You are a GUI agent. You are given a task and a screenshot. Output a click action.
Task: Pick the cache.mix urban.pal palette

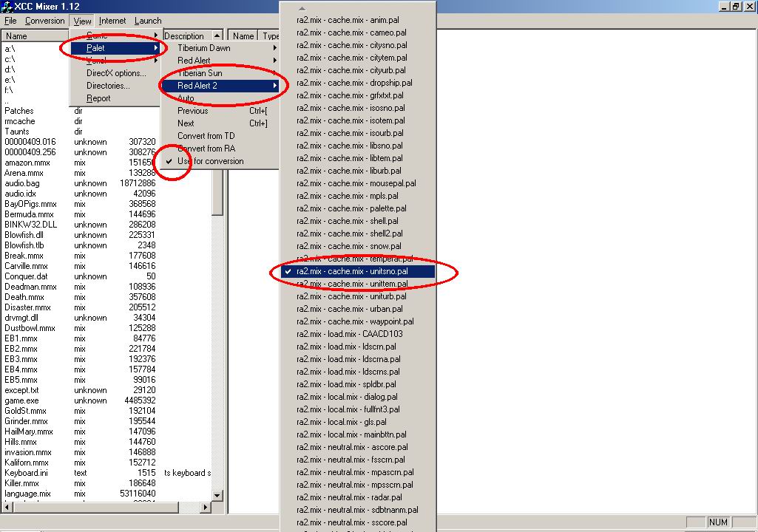click(358, 309)
